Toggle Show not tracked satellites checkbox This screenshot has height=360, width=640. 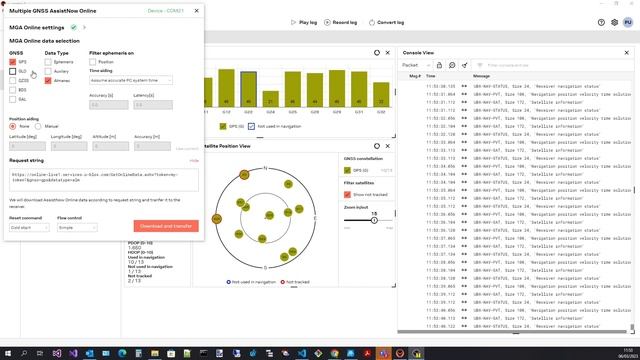[347, 194]
